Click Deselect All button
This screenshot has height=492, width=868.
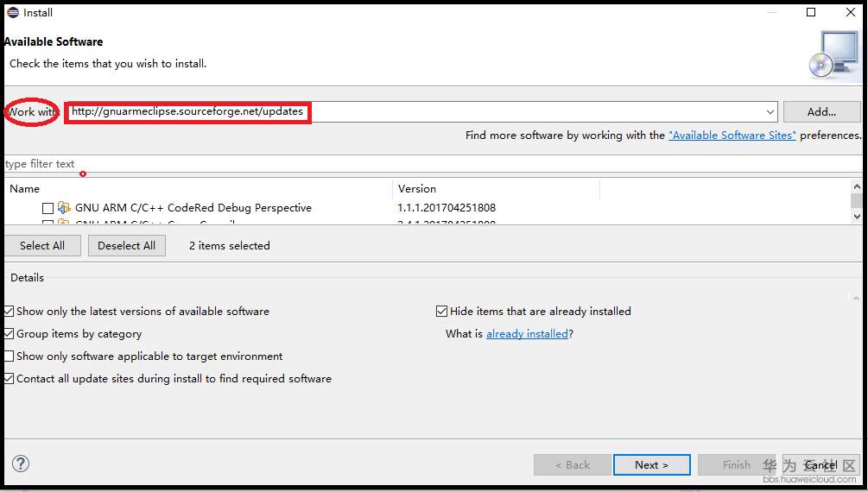click(127, 246)
